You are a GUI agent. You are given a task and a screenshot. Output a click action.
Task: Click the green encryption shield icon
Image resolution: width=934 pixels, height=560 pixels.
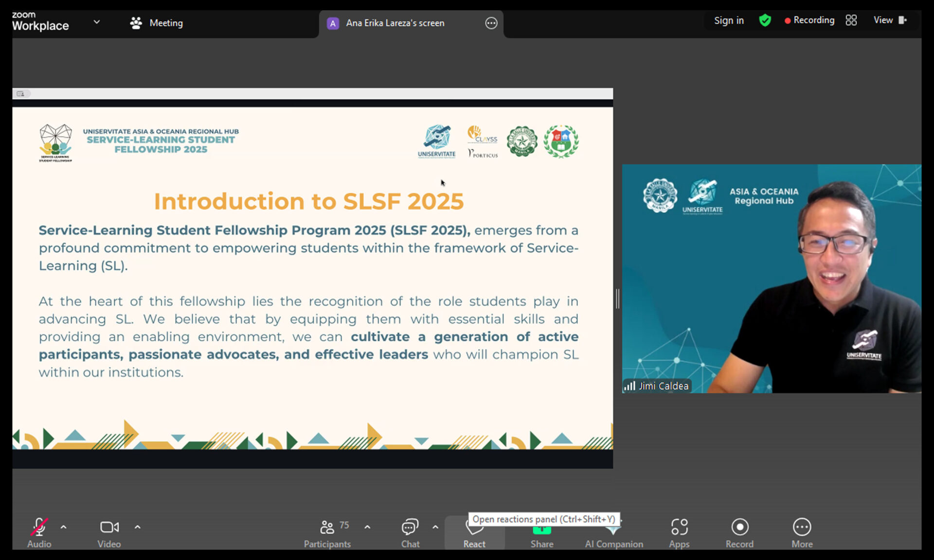(765, 20)
